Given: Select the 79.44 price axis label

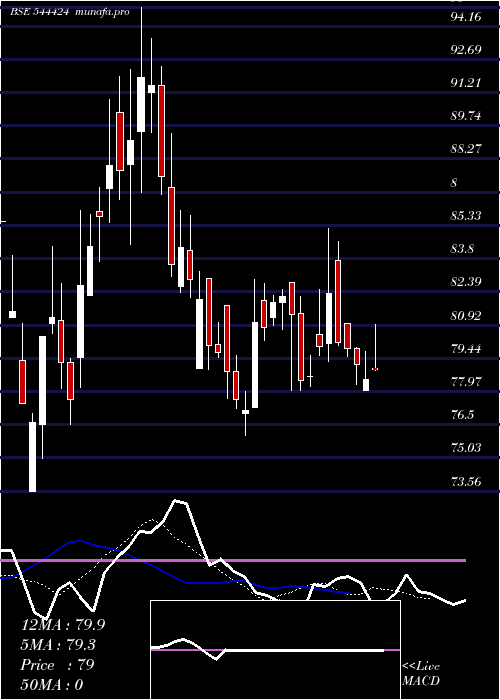Looking at the screenshot, I should click(x=466, y=349).
